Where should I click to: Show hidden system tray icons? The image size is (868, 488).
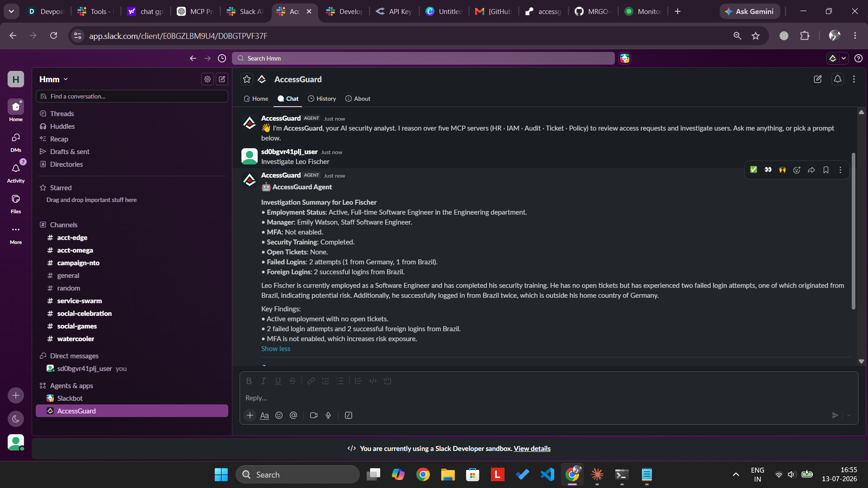click(x=736, y=474)
